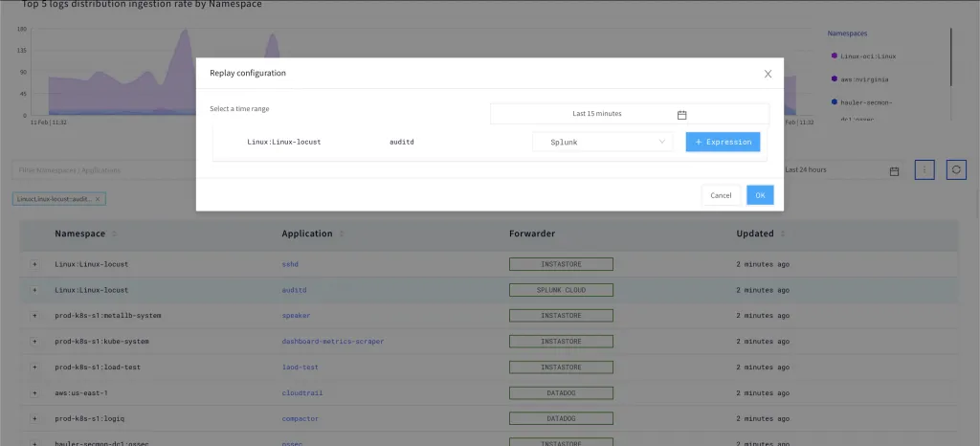Click the refresh icon button

(x=956, y=170)
